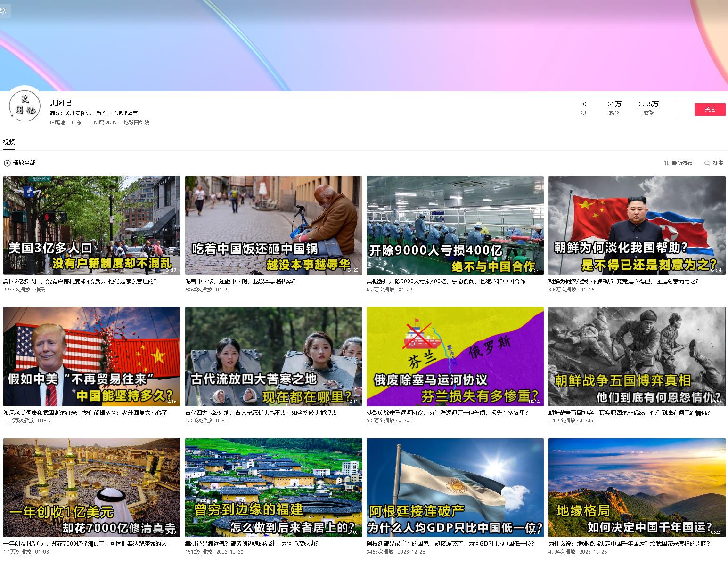Click the magnifier search icon above videos
Viewport: 728px width, 564px height.
pos(707,163)
